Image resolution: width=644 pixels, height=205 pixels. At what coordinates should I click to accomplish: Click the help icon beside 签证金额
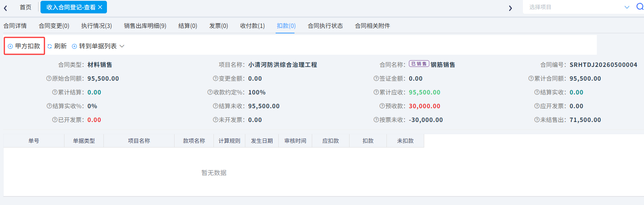pyautogui.click(x=376, y=78)
